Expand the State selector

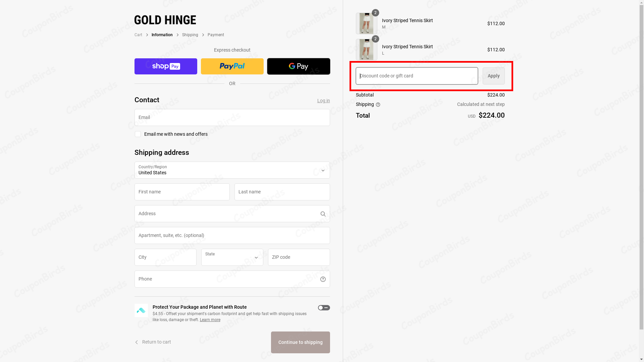click(x=232, y=257)
